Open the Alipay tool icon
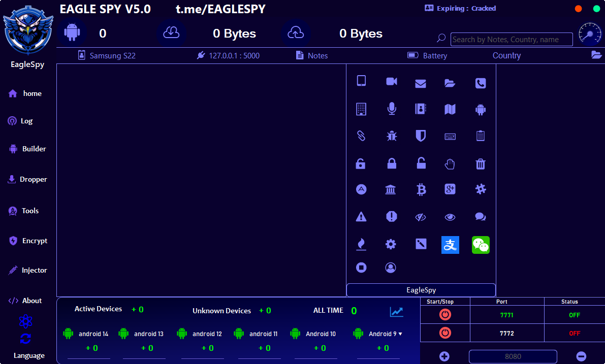Viewport: 605px width, 364px height. 450,244
